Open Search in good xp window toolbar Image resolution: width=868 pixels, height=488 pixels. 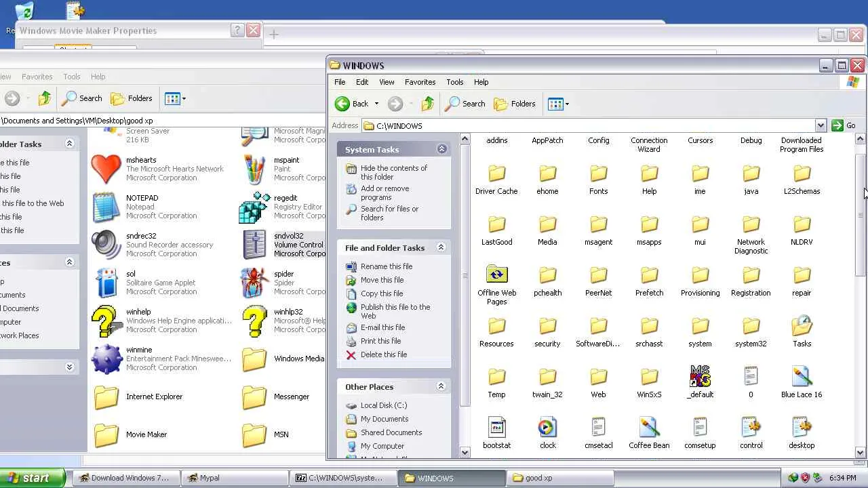82,98
